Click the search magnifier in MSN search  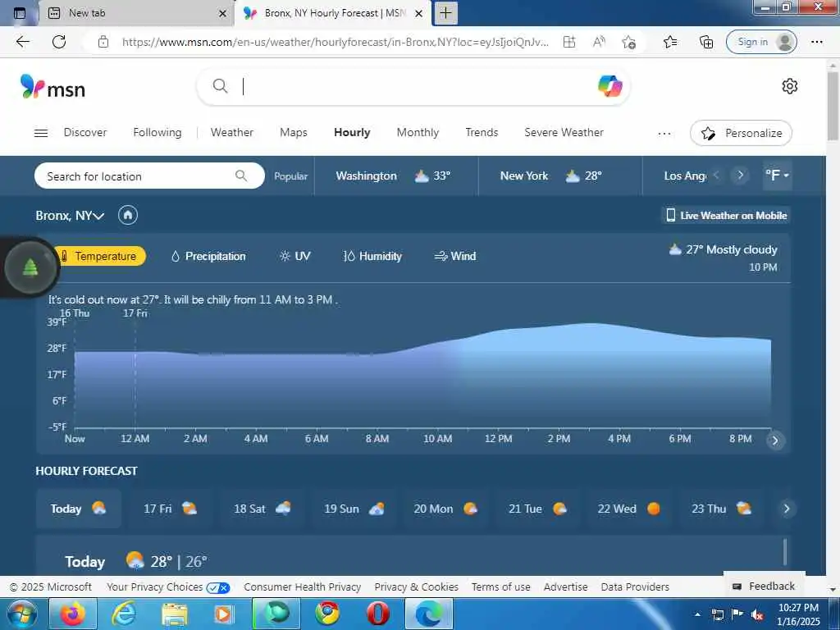click(x=220, y=85)
